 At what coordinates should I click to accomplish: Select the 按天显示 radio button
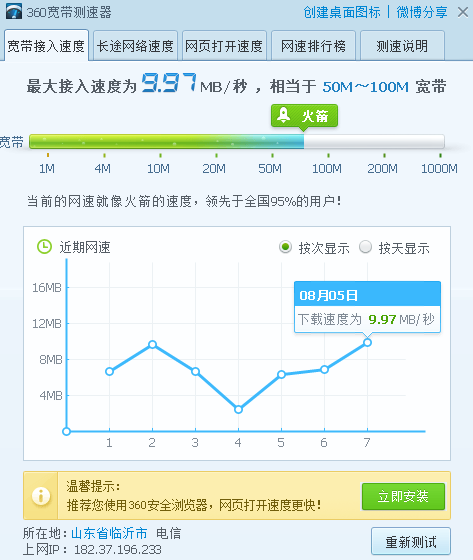[365, 247]
